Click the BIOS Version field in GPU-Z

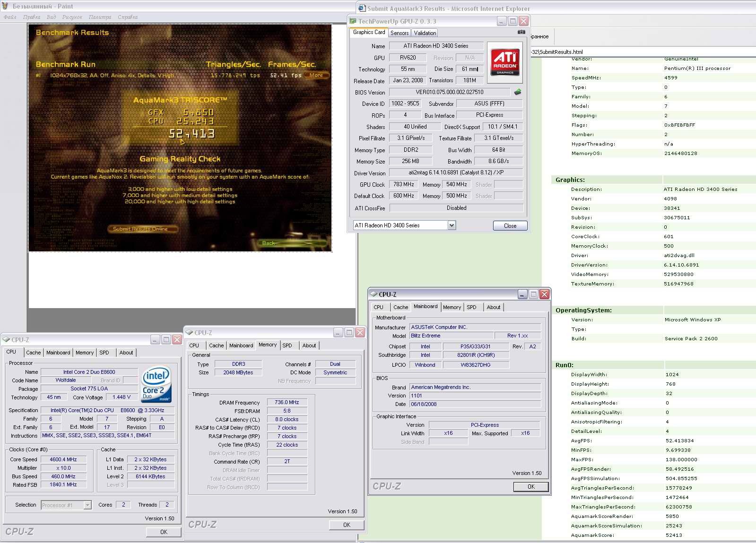pyautogui.click(x=450, y=92)
